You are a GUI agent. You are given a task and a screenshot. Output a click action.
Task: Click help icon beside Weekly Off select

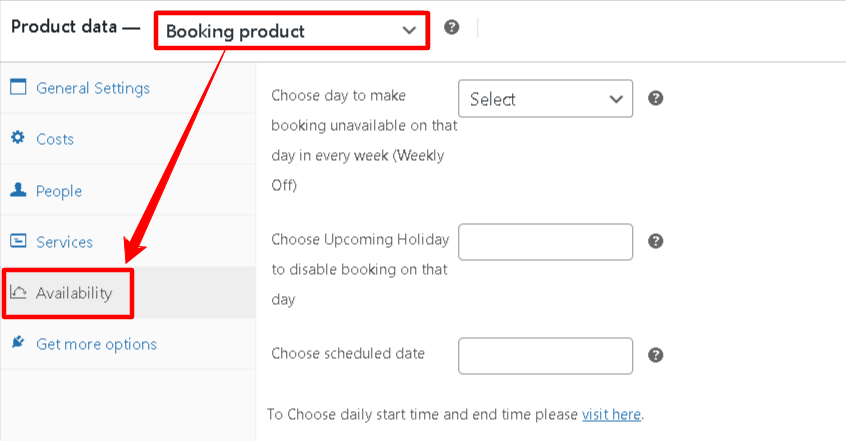pyautogui.click(x=656, y=98)
